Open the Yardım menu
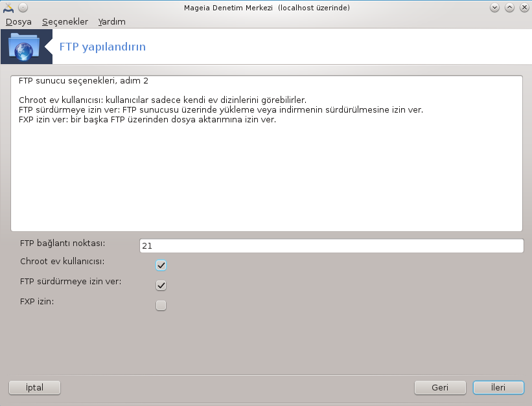532x406 pixels. [111, 22]
